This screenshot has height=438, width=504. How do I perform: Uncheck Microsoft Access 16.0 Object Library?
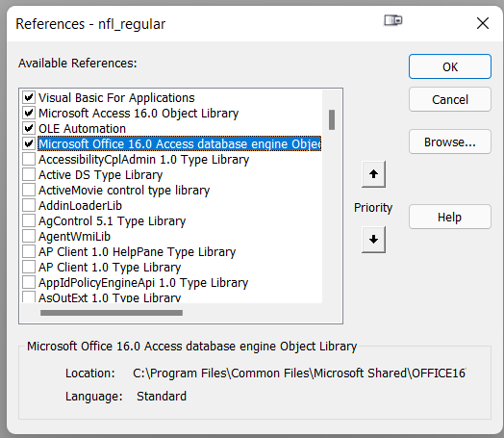pos(29,113)
